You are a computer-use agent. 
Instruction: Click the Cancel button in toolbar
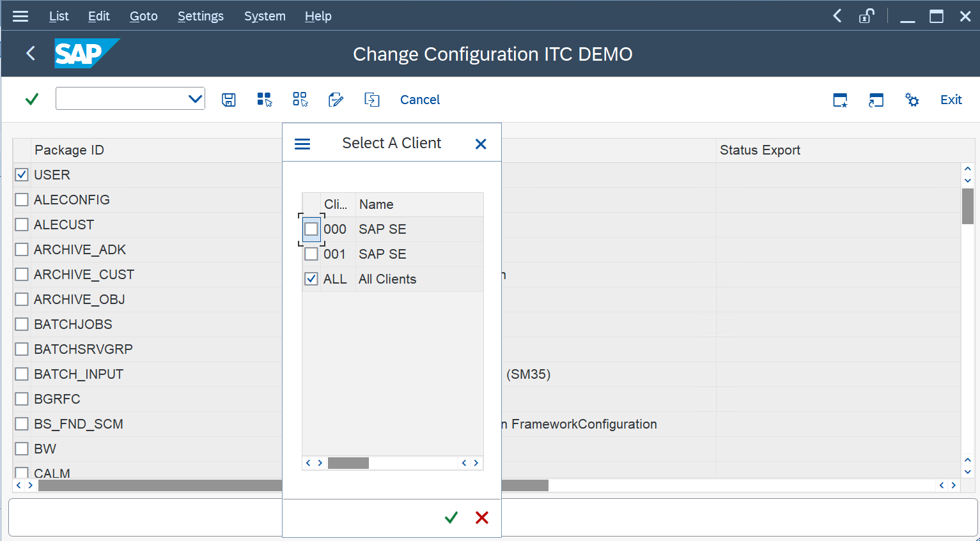(420, 100)
